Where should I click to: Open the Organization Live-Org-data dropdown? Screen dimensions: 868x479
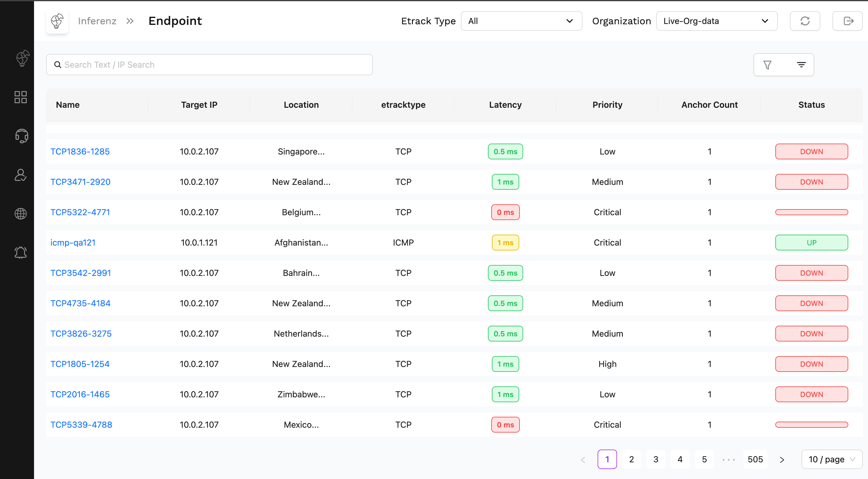tap(716, 21)
